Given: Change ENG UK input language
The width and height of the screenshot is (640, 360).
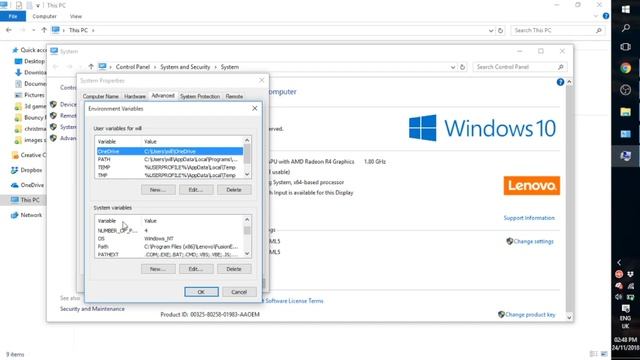Looking at the screenshot, I should (x=625, y=322).
